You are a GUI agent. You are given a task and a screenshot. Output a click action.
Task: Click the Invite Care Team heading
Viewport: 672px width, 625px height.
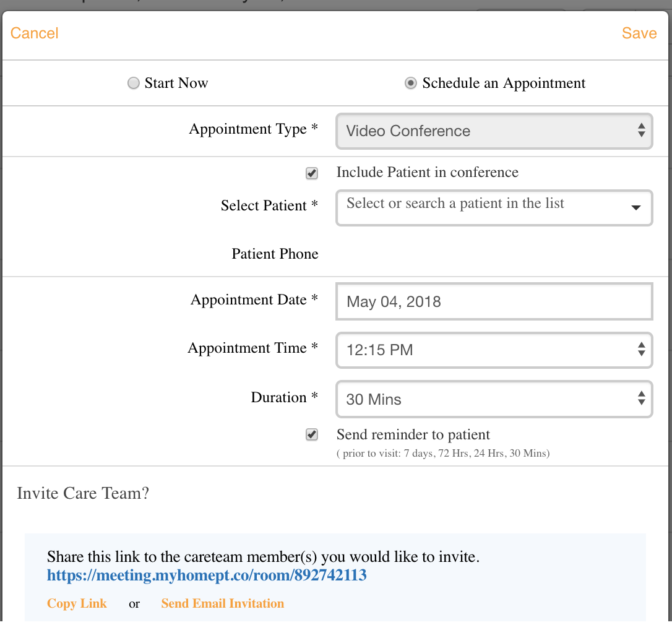point(83,493)
